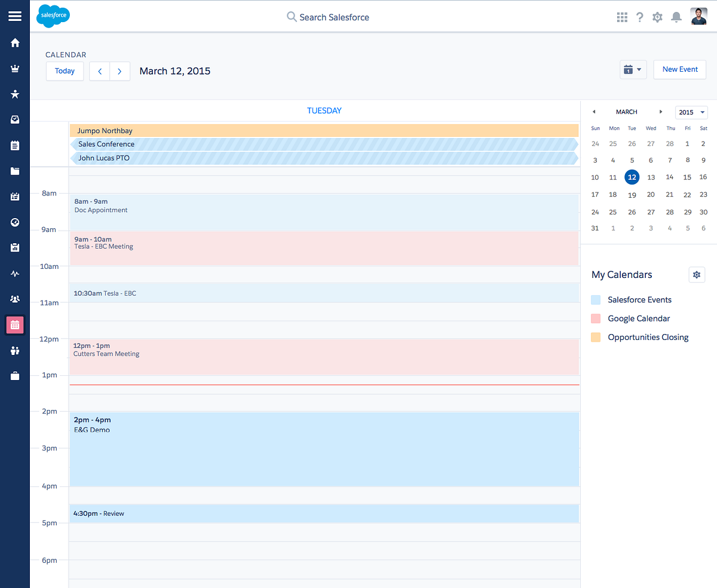Image resolution: width=717 pixels, height=588 pixels.
Task: Open the calendar view dropdown near New Event
Action: coord(633,69)
